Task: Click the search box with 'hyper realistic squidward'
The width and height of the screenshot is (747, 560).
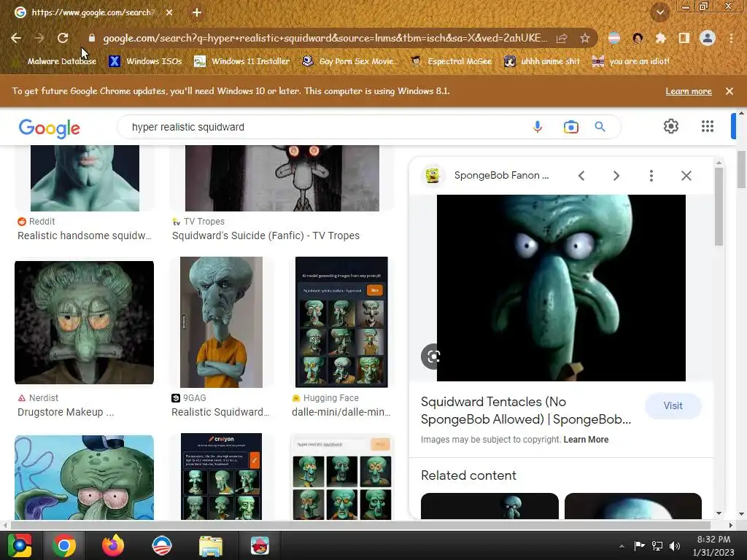Action: click(324, 127)
